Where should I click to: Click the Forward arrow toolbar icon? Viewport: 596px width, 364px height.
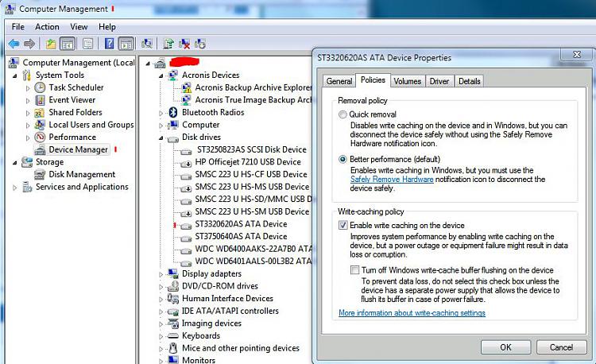coord(29,44)
